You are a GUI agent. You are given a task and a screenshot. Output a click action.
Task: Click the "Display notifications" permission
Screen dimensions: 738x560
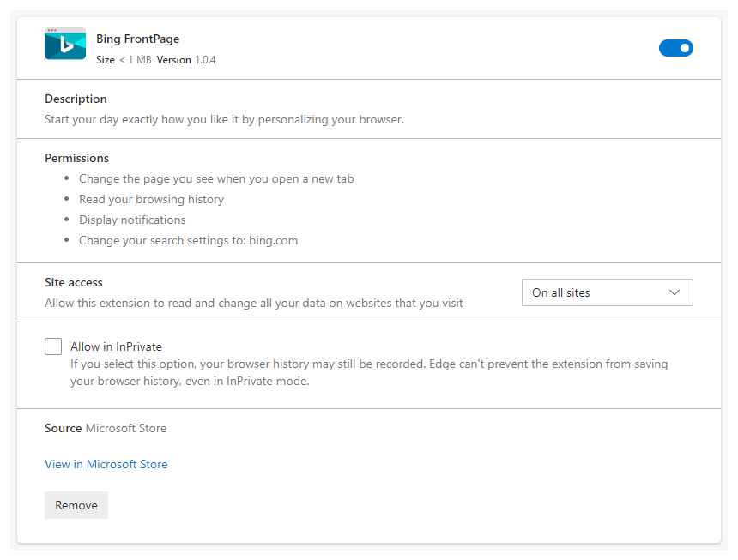[x=132, y=220]
